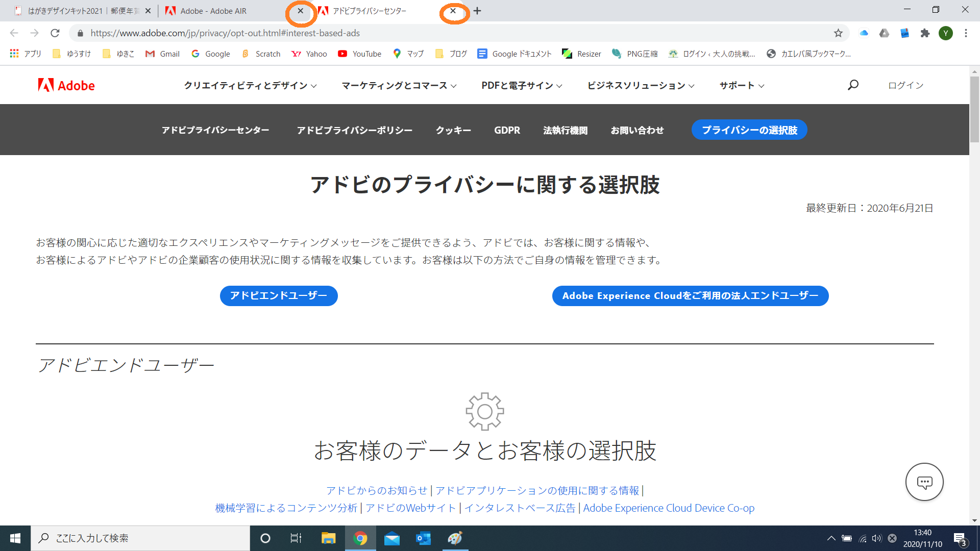980x551 pixels.
Task: Click the ログイン link
Action: tap(906, 85)
